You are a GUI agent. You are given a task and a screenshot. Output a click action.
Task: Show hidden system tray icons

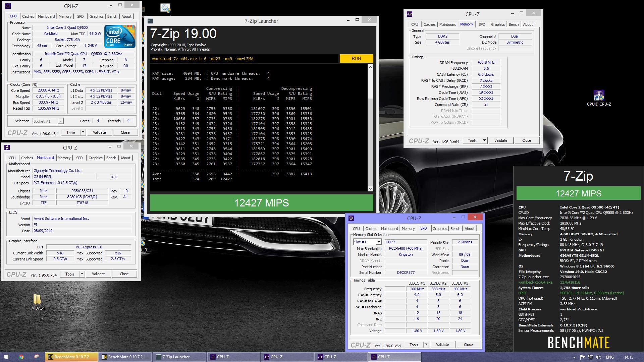pos(575,357)
